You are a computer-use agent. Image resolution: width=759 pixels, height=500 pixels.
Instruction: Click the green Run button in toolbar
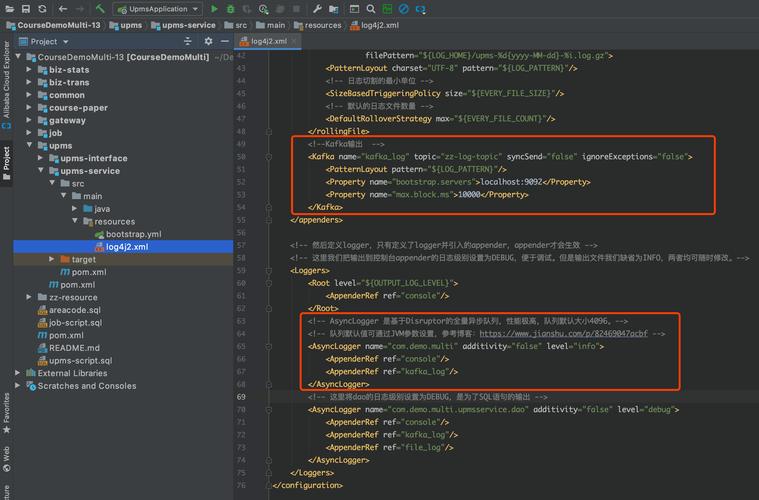(214, 9)
